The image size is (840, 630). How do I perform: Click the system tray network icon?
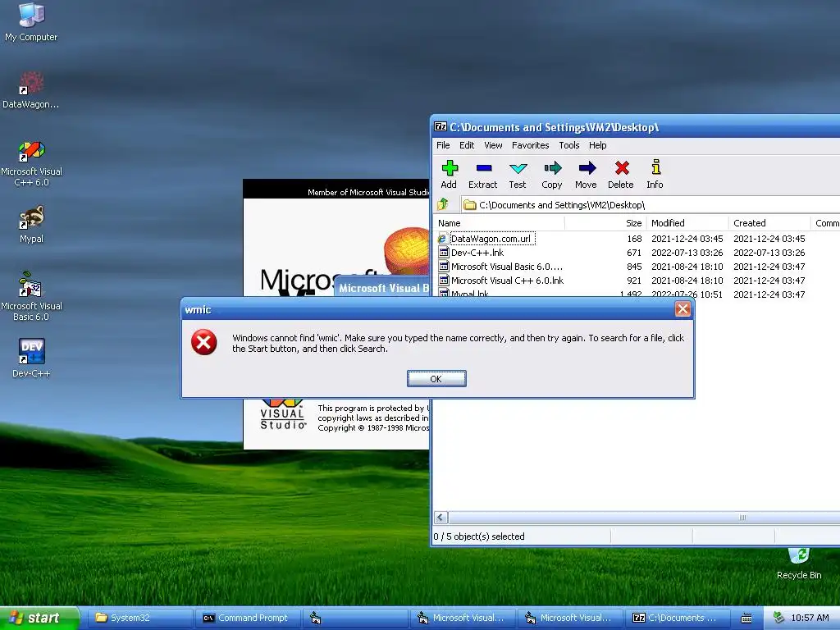tap(778, 618)
